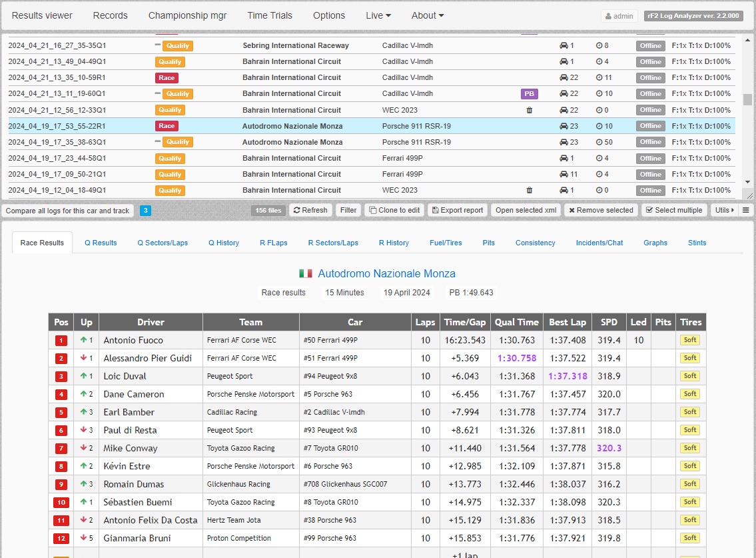Collapse the 2024_04_21_16_27_35-35Q1 session group
Screen dimensions: 756x558
(158, 45)
